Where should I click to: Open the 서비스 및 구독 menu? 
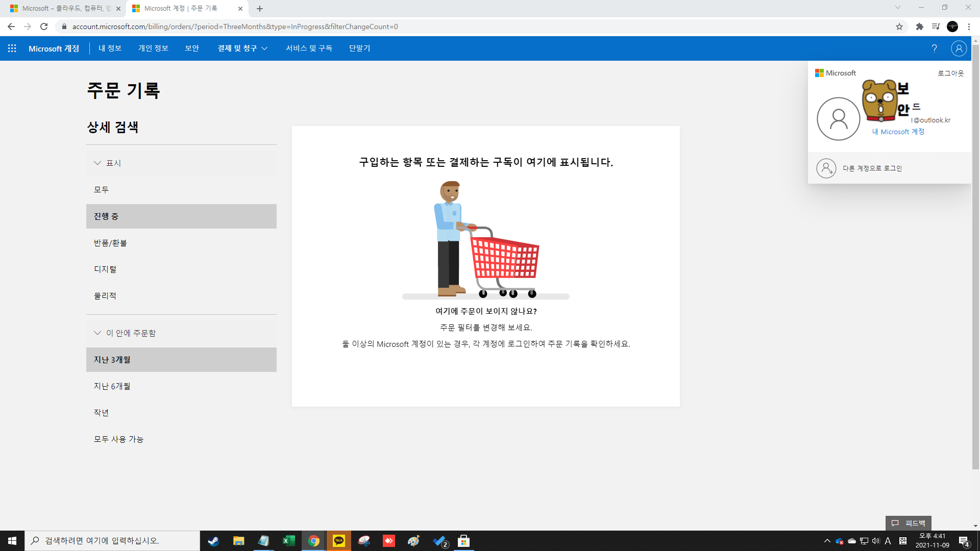click(x=309, y=48)
